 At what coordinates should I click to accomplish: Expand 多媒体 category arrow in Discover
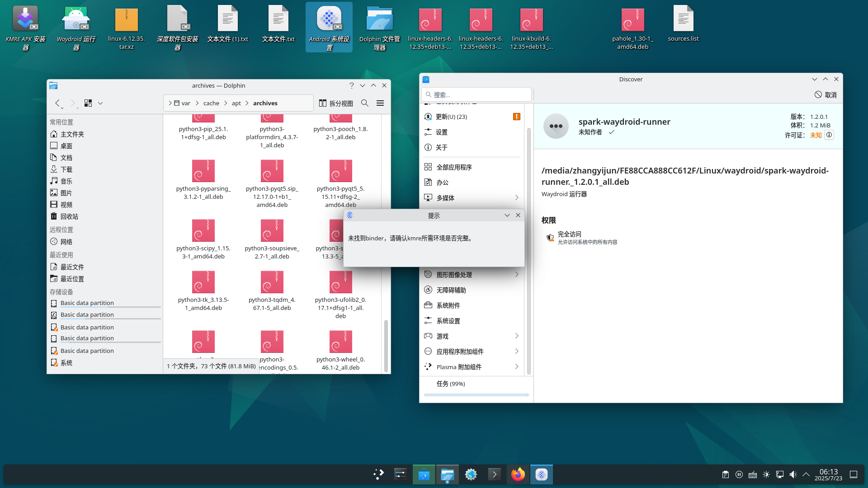point(517,197)
